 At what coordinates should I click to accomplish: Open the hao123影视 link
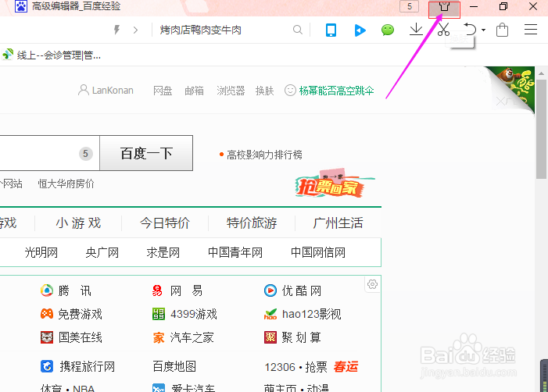(311, 314)
